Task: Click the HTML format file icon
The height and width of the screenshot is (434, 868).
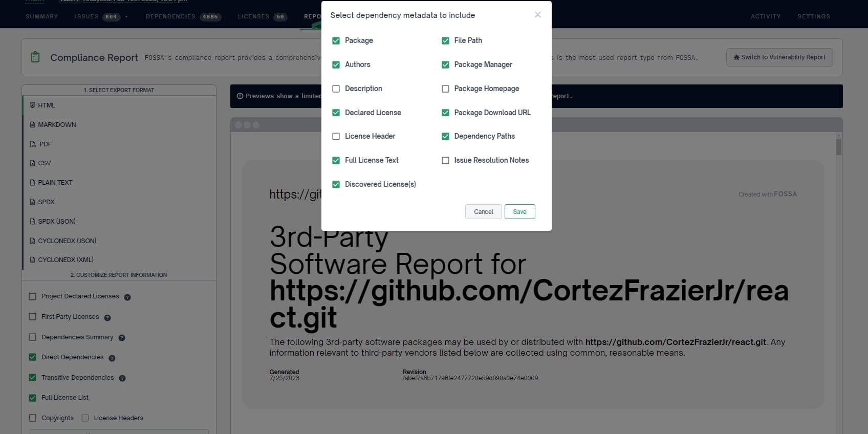Action: click(x=33, y=105)
